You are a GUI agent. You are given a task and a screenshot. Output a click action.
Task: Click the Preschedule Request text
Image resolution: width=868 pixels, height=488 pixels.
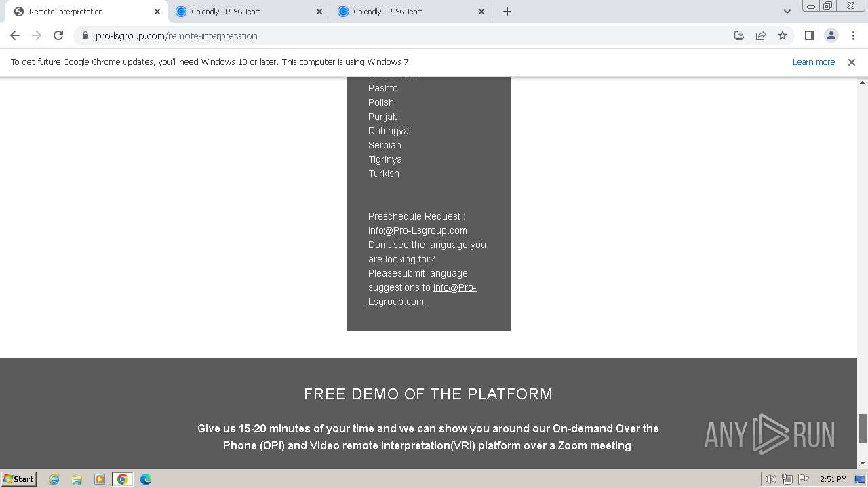416,216
